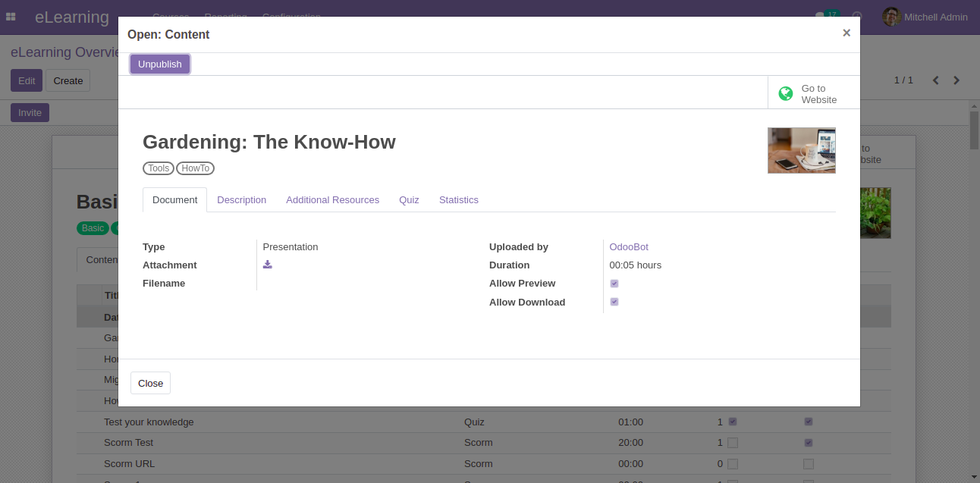This screenshot has height=483, width=980.
Task: Close the dialog with the X icon
Action: [847, 33]
